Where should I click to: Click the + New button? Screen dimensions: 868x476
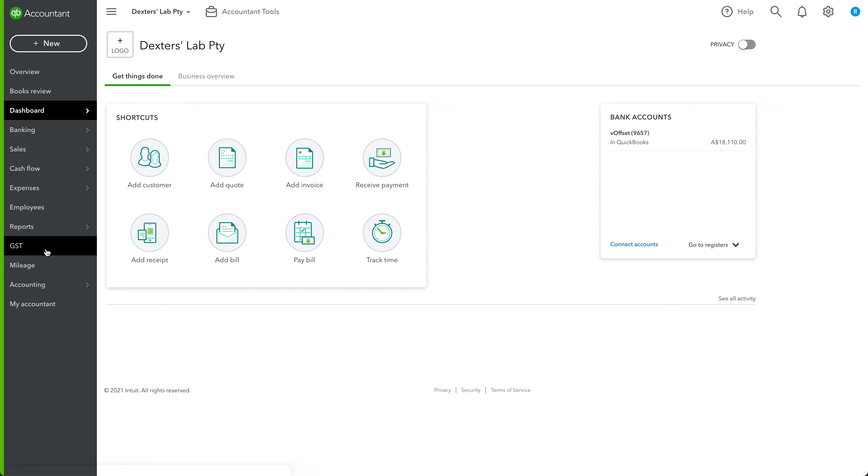coord(48,44)
